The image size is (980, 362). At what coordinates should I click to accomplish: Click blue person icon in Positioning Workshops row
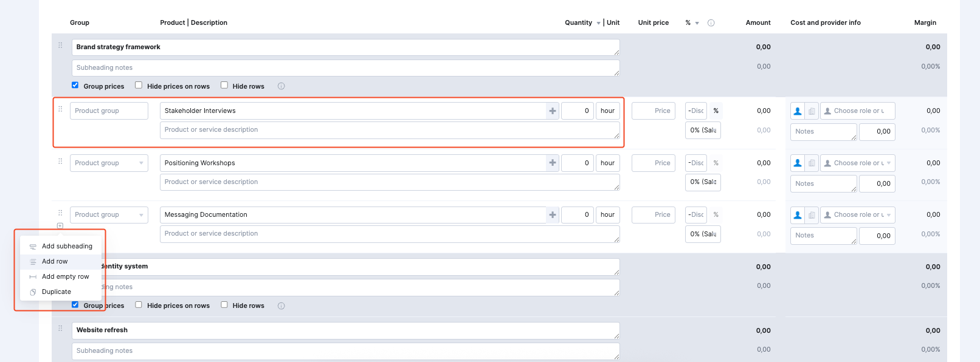(x=798, y=163)
